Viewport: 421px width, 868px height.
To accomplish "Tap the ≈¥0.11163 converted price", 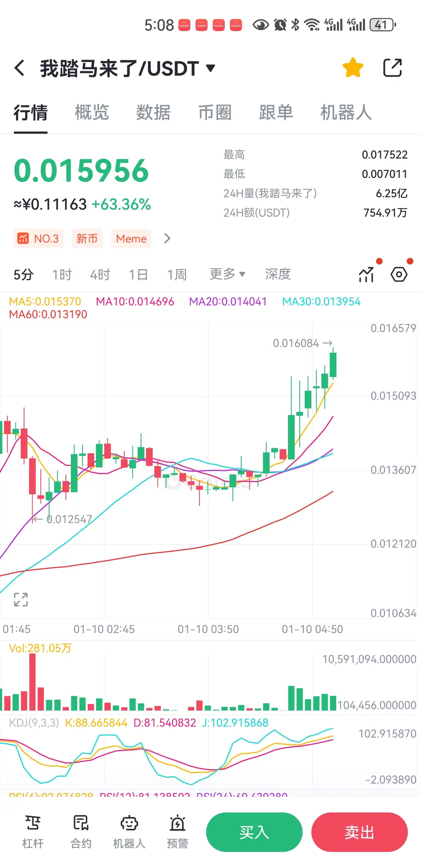I will coord(50,205).
